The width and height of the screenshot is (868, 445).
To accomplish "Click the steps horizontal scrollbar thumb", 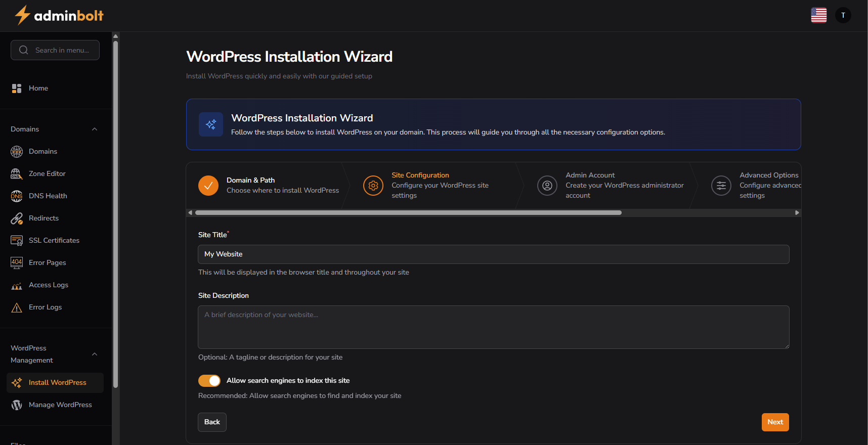I will (408, 213).
